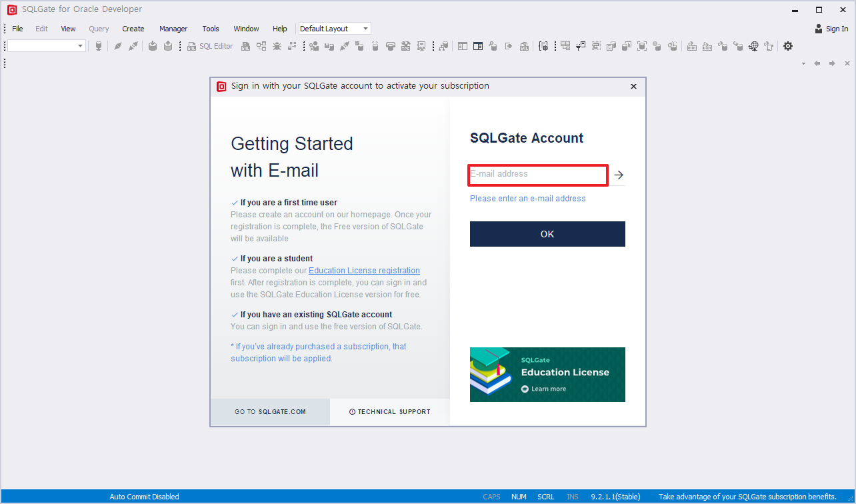Click the bug-shaped debugger icon
Image resolution: width=856 pixels, height=504 pixels.
pos(277,46)
